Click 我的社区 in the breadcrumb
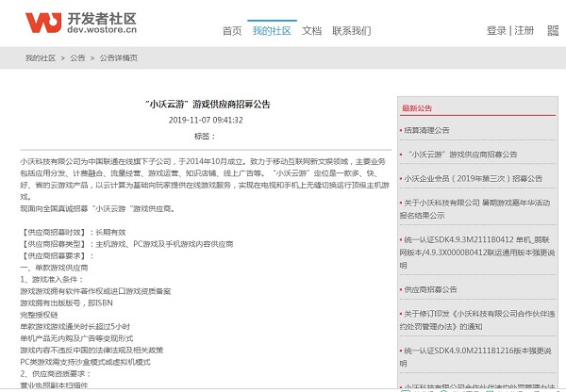 coord(40,57)
